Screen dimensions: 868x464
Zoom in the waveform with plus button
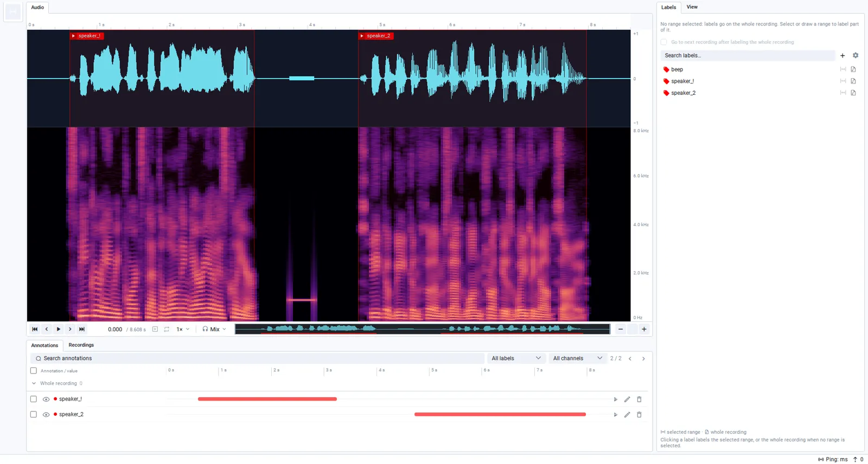pyautogui.click(x=644, y=329)
